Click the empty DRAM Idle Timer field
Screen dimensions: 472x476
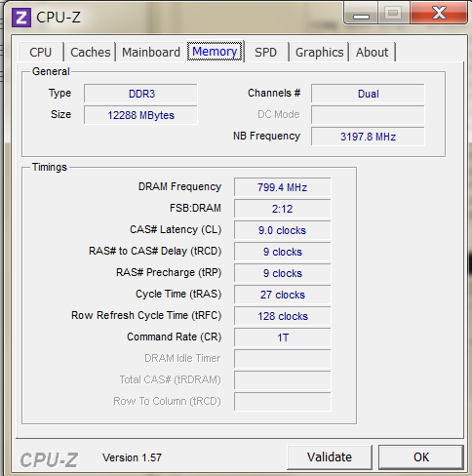pyautogui.click(x=283, y=359)
